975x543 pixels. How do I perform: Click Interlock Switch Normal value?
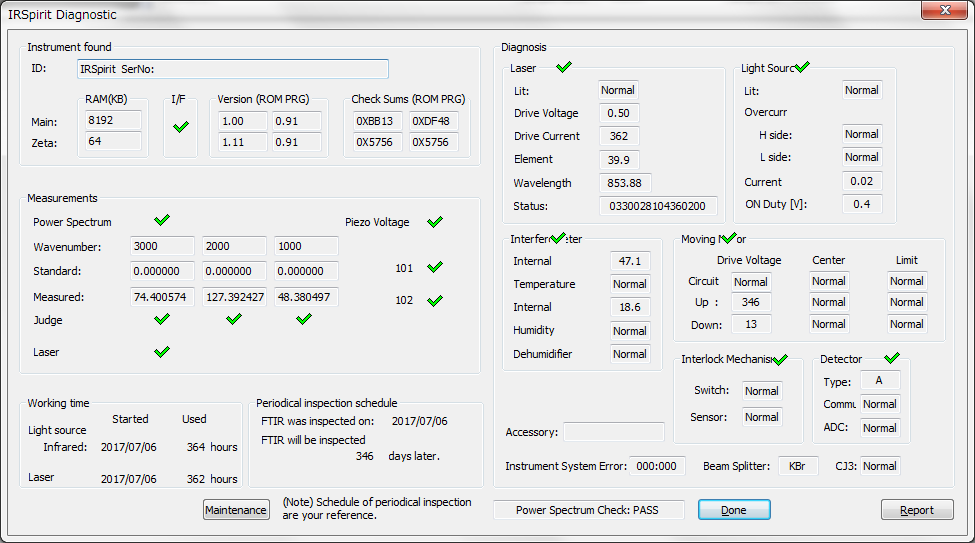(762, 391)
